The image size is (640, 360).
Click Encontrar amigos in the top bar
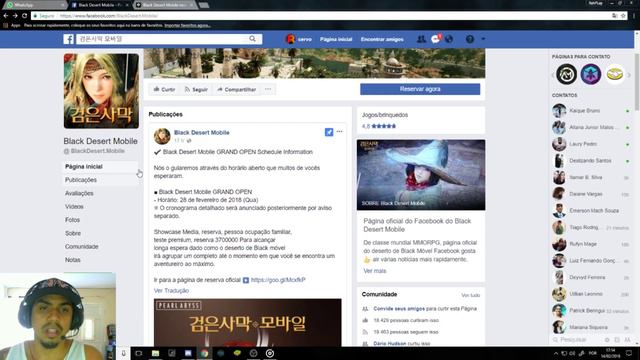point(382,39)
